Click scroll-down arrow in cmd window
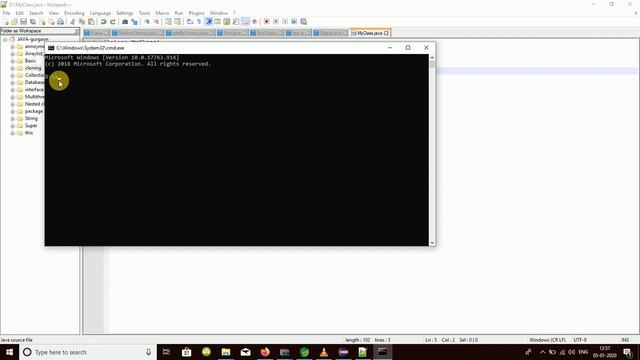The height and width of the screenshot is (360, 640). pyautogui.click(x=432, y=243)
